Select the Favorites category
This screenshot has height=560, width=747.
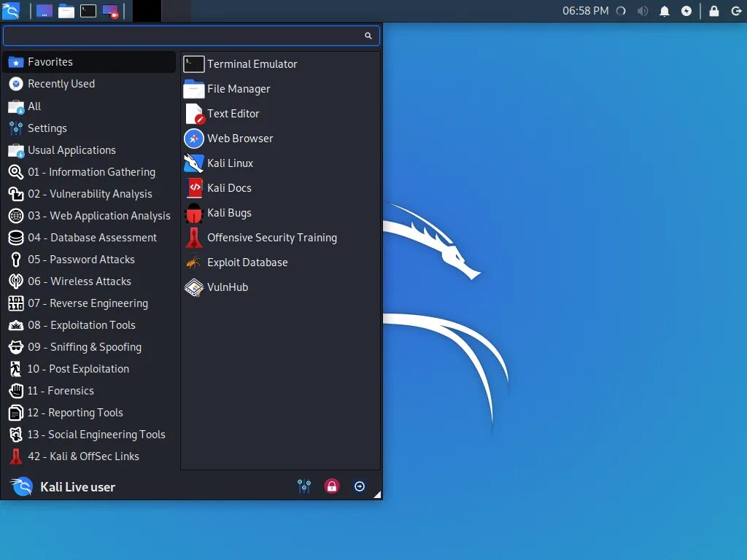pyautogui.click(x=89, y=62)
